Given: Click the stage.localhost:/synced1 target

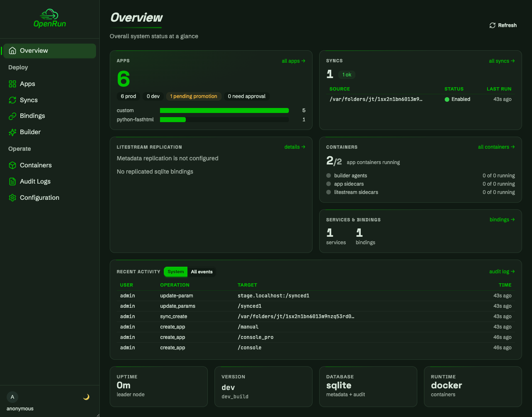Looking at the screenshot, I should click(273, 296).
